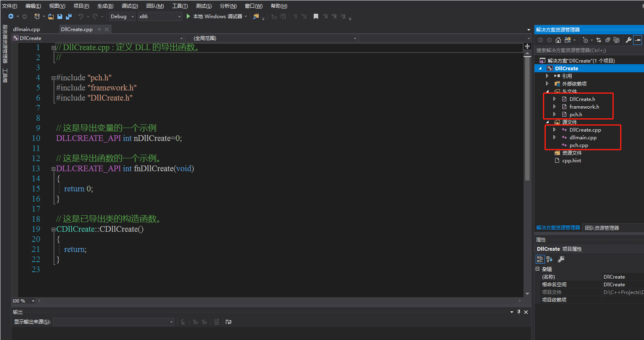The height and width of the screenshot is (340, 644).
Task: Click sync with active document icon
Action: 599,40
